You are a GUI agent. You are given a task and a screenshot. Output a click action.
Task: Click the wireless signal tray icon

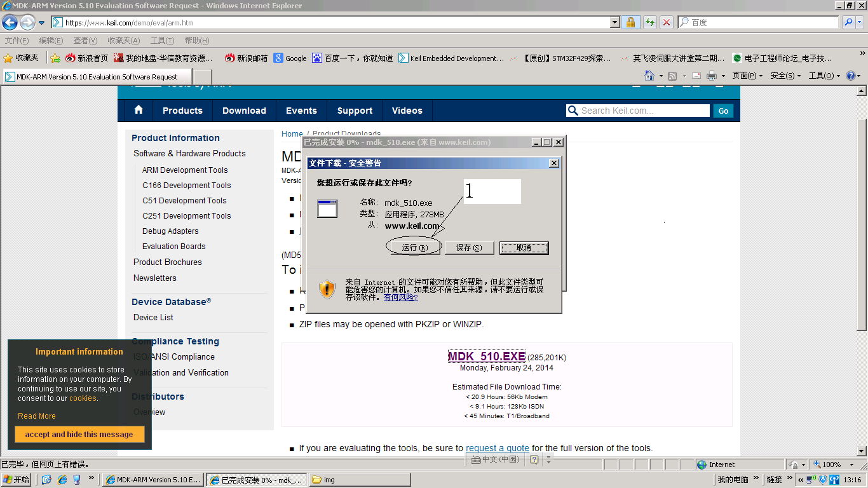tap(834, 480)
